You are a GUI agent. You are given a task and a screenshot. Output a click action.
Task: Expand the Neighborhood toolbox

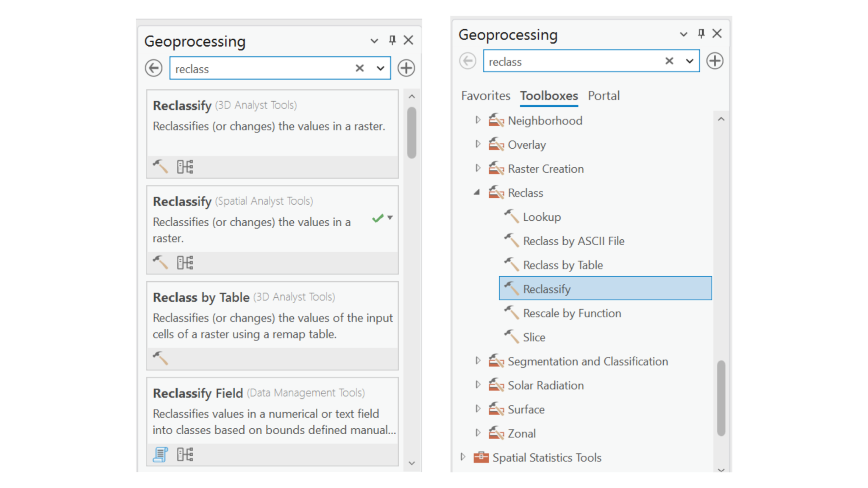pos(478,120)
